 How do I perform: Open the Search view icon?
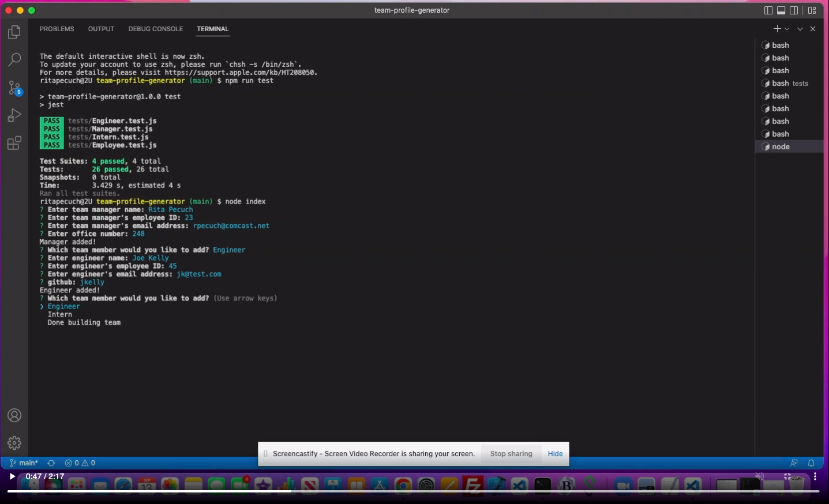pyautogui.click(x=14, y=59)
